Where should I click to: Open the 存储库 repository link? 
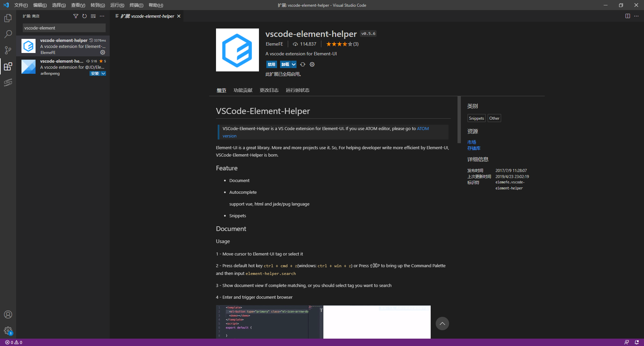click(x=474, y=148)
